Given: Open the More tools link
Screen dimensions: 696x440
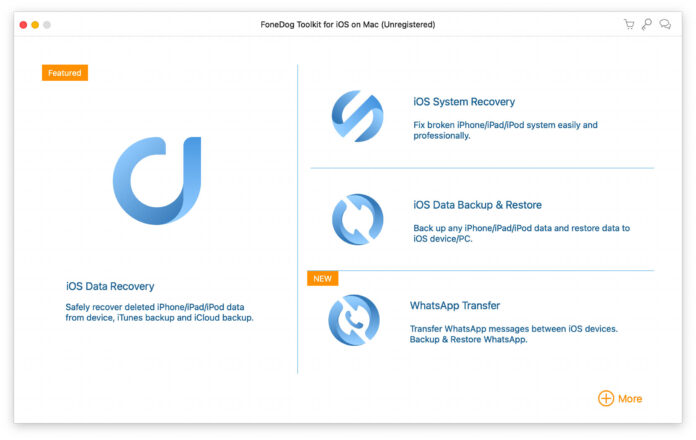Looking at the screenshot, I should 630,399.
